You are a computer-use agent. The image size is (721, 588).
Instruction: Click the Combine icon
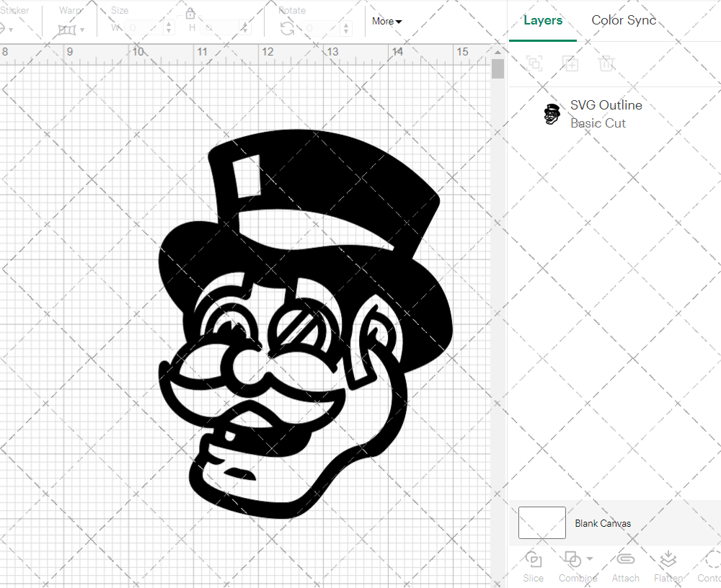573,561
